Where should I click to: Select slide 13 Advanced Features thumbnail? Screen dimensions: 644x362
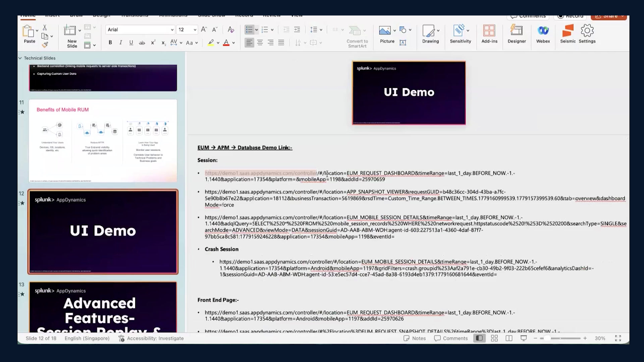coord(103,307)
